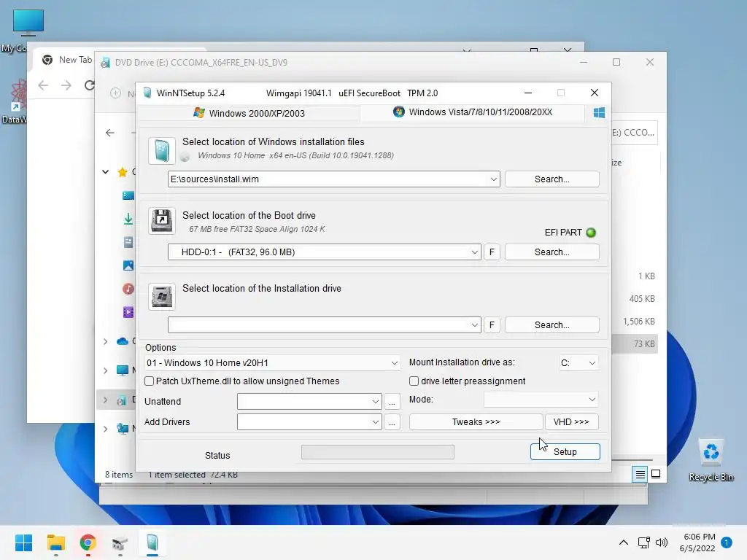The width and height of the screenshot is (747, 560).
Task: Click the WinNTSetup title bar app icon
Action: point(147,93)
